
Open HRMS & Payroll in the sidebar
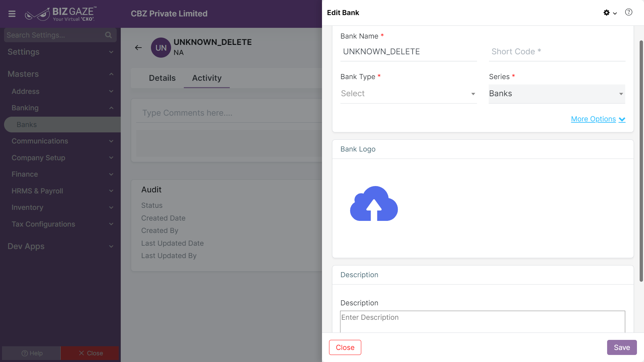click(x=37, y=191)
